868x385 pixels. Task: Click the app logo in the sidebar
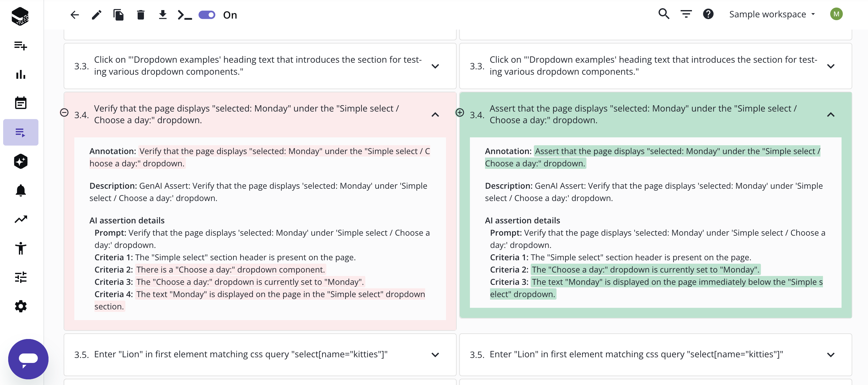[x=20, y=16]
